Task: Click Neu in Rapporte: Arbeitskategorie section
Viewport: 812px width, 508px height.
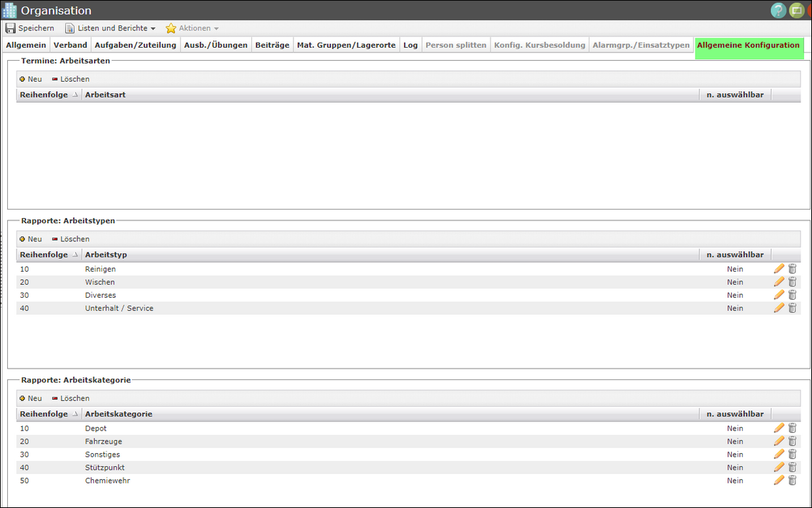Action: pyautogui.click(x=30, y=398)
